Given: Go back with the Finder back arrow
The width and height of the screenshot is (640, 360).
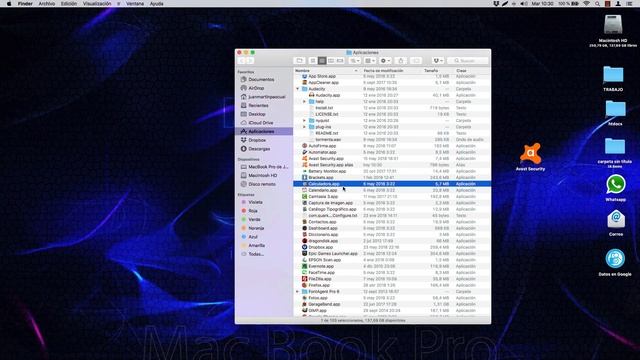Looking at the screenshot, I should (241, 61).
